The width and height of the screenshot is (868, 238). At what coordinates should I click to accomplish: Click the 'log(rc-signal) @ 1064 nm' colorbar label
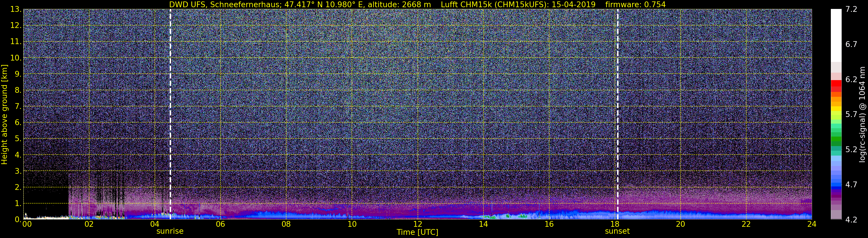coord(862,114)
